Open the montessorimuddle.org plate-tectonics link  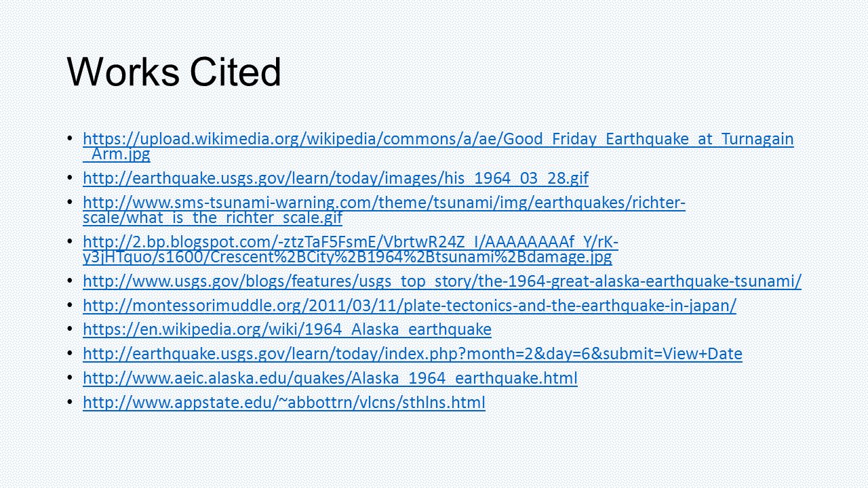410,306
